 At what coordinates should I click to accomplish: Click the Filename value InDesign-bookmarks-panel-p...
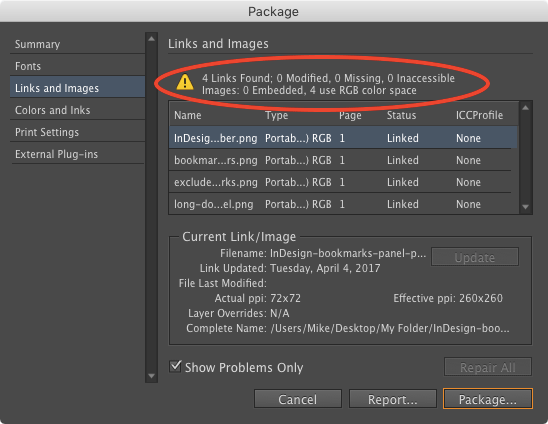click(348, 253)
